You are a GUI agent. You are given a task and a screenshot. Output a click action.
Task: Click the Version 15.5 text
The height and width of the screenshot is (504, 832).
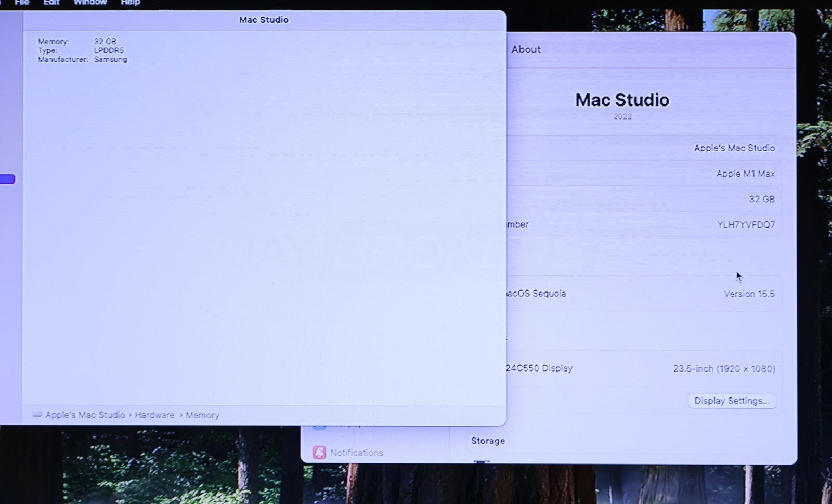749,294
